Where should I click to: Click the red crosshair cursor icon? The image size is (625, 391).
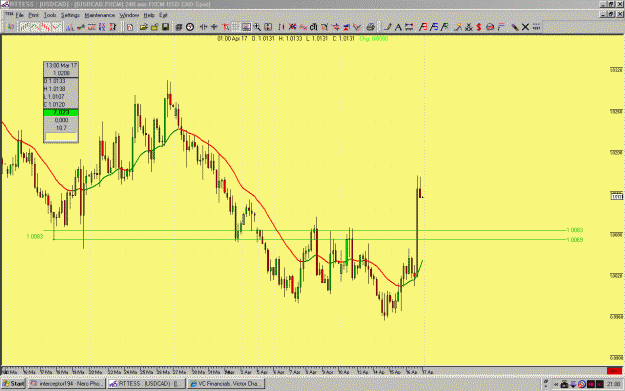(226, 27)
